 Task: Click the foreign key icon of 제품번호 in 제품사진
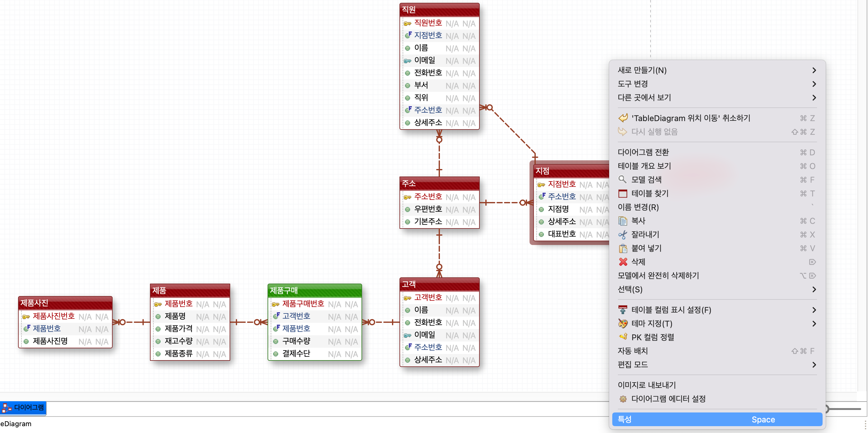tap(27, 328)
